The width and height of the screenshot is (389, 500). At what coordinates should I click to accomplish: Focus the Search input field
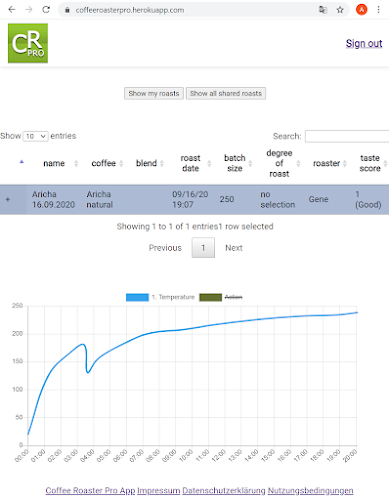coord(347,136)
